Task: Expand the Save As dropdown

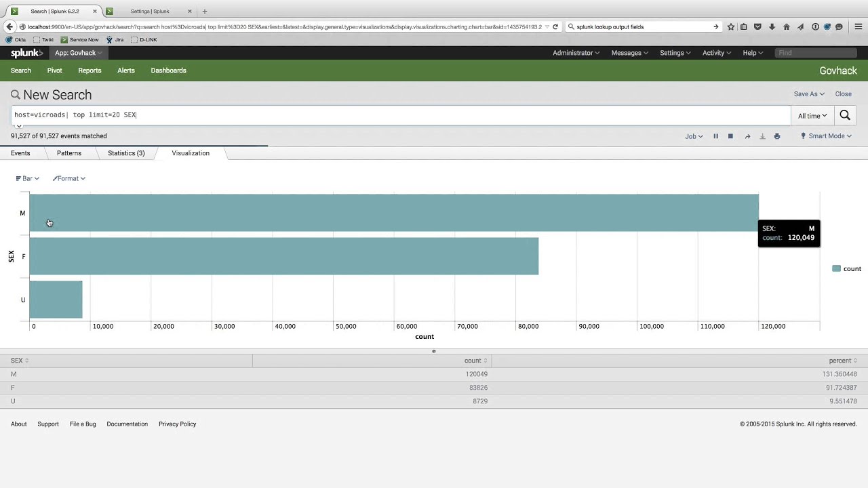Action: 809,94
